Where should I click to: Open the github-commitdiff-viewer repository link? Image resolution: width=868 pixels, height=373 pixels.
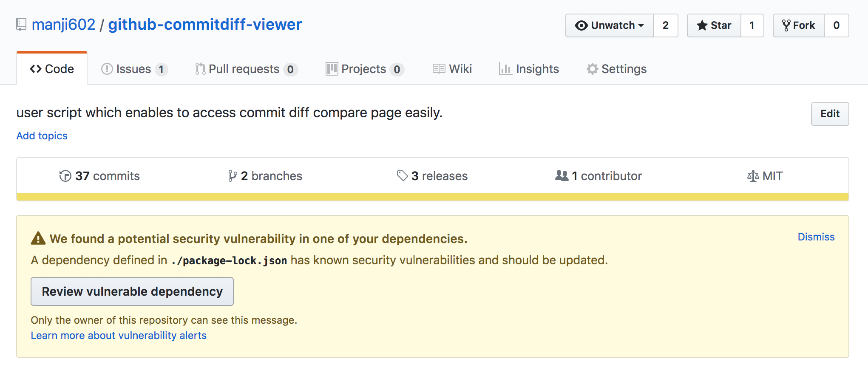click(x=205, y=25)
